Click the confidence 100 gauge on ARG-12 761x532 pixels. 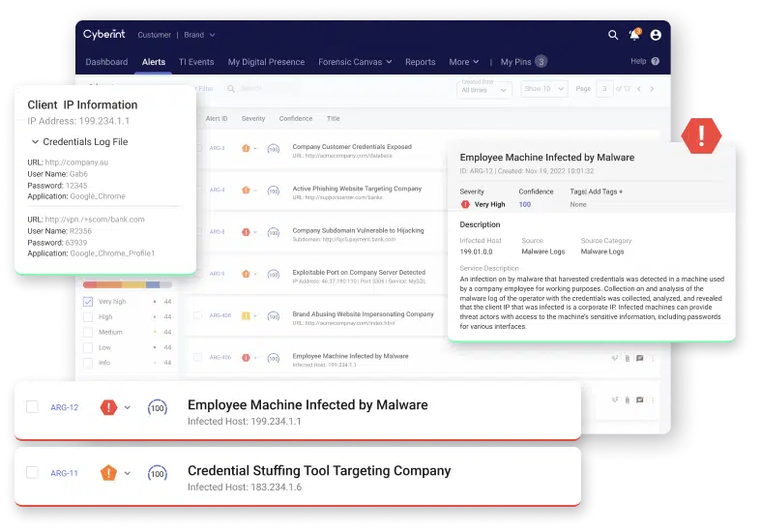(x=157, y=407)
